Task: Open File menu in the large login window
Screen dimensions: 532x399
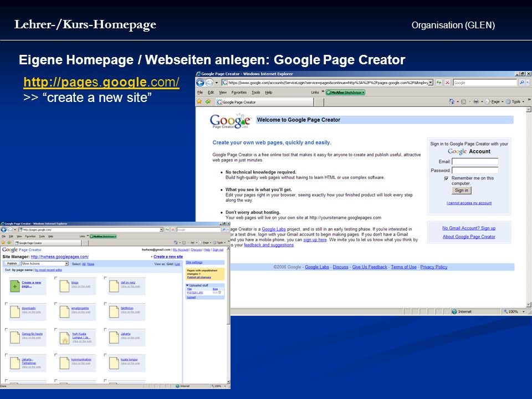Action: click(x=200, y=93)
